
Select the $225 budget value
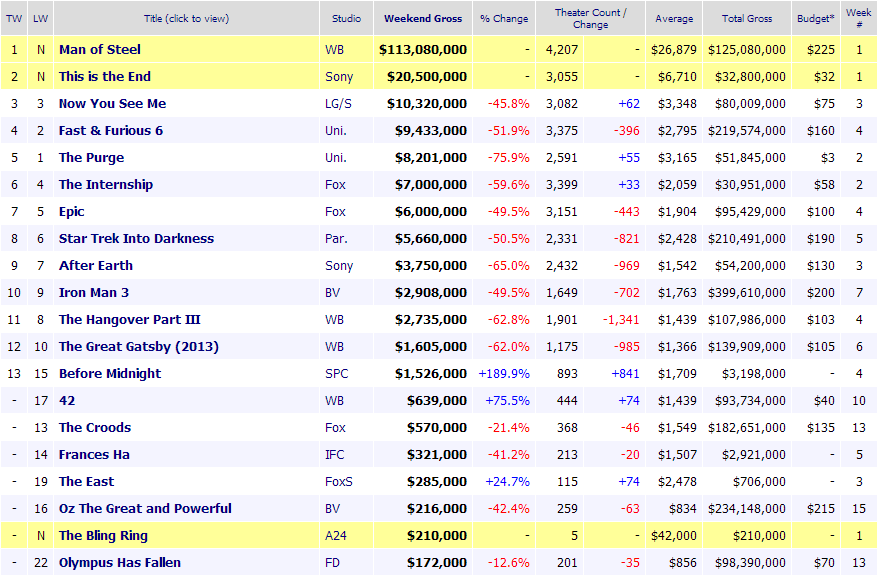821,50
